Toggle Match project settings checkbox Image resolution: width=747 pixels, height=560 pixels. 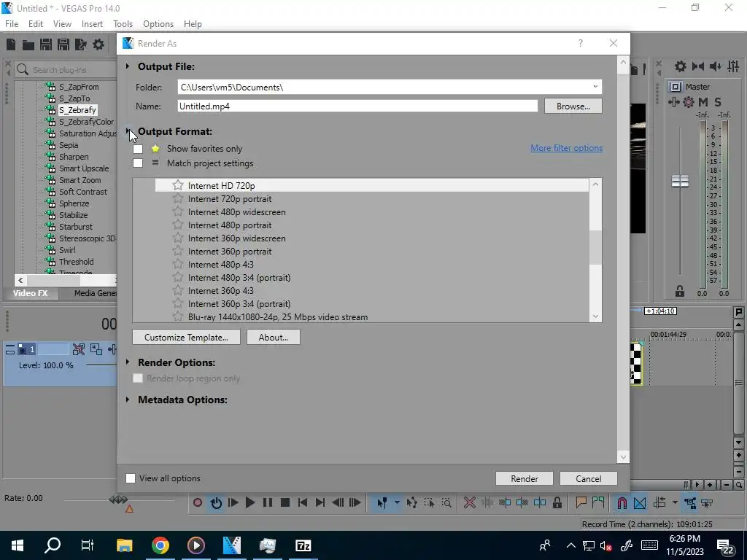pos(138,163)
